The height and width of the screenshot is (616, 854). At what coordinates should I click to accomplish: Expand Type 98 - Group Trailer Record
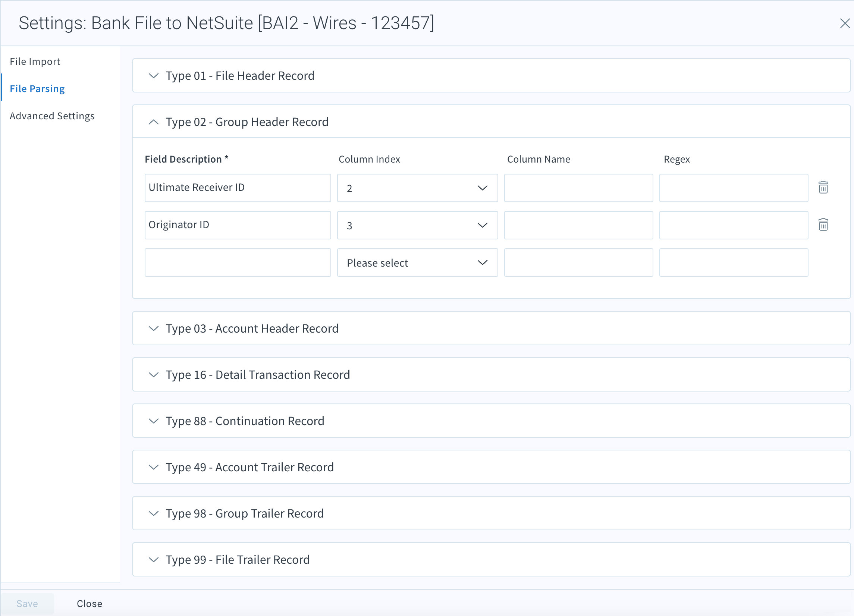[x=153, y=513]
